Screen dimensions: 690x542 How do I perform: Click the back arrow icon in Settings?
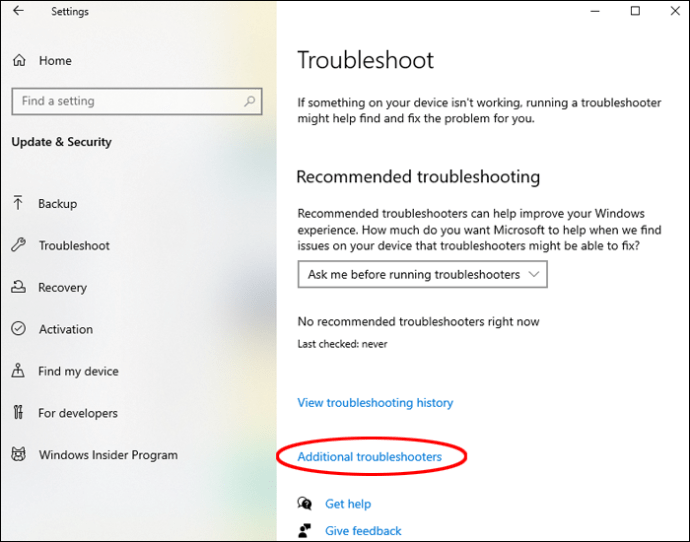[18, 11]
